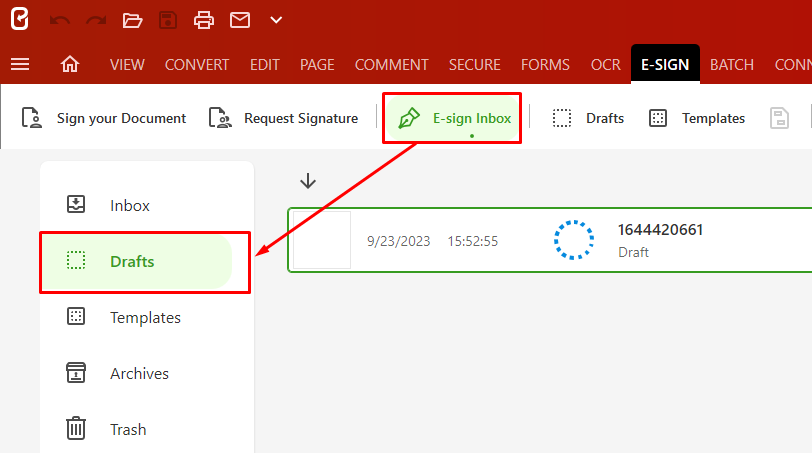Image resolution: width=812 pixels, height=453 pixels.
Task: Switch to the PAGE tab
Action: point(317,65)
